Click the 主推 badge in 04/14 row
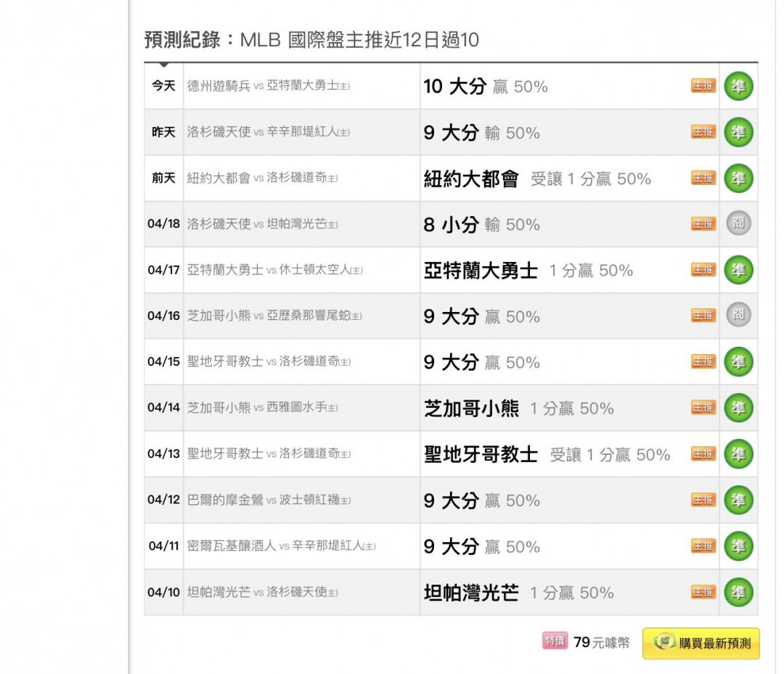This screenshot has width=784, height=674. (x=703, y=408)
